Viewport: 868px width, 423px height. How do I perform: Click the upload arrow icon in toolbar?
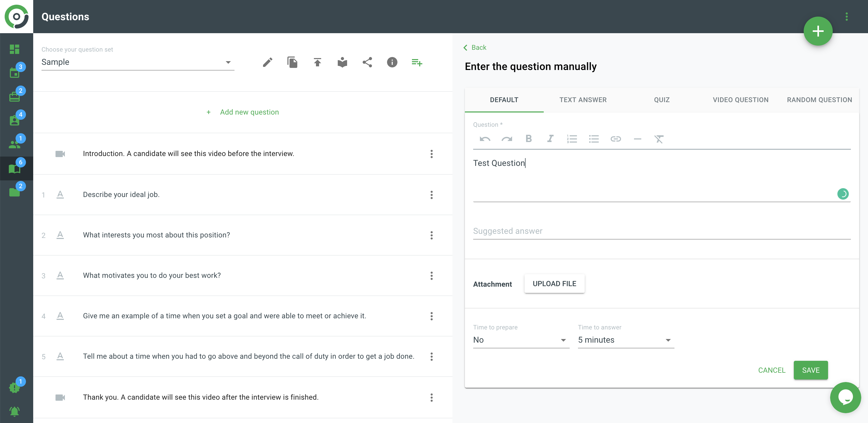pos(317,62)
